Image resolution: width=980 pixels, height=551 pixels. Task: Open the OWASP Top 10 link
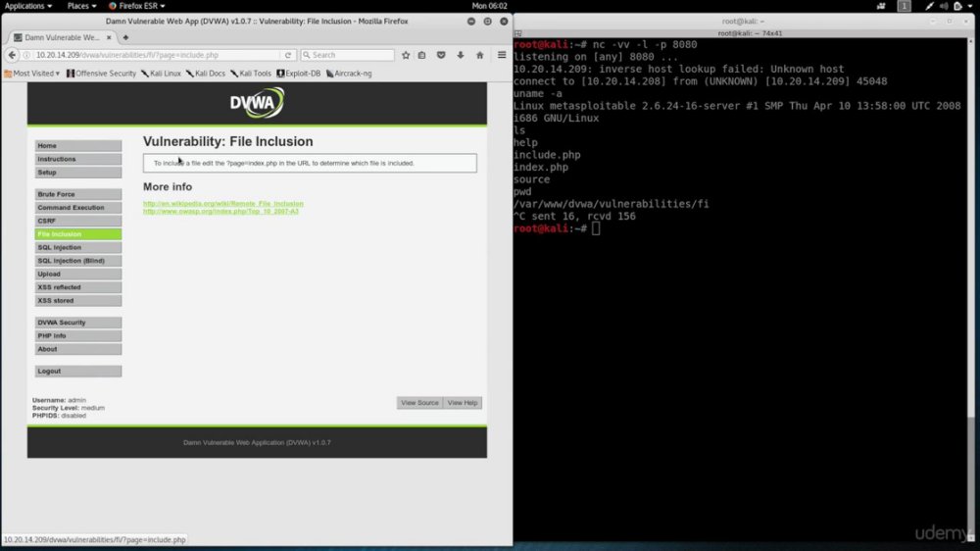point(220,212)
